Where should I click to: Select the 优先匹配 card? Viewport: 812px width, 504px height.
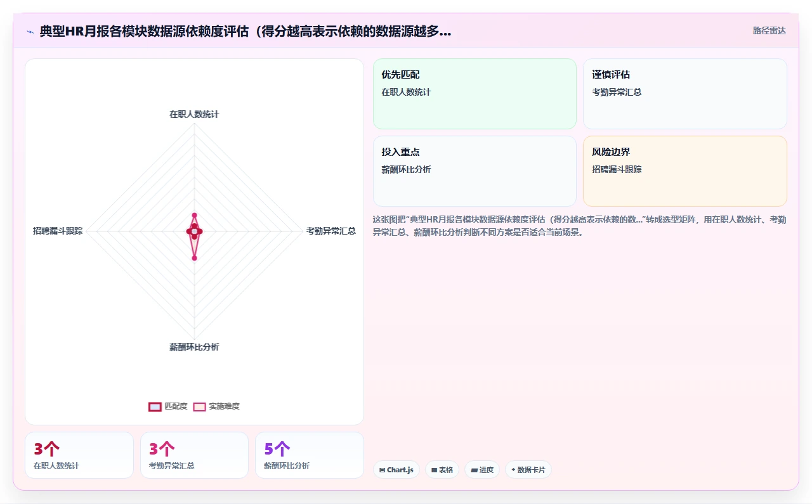[475, 94]
